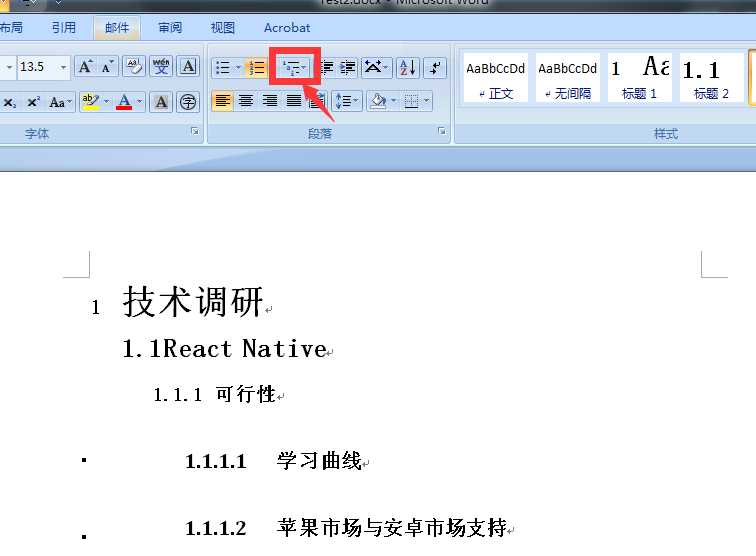Click the Multilevel List icon
This screenshot has width=756, height=556.
click(x=295, y=68)
